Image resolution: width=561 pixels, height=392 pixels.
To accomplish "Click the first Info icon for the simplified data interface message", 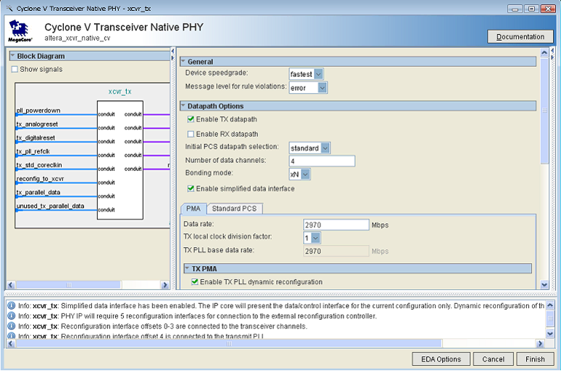I will click(12, 306).
